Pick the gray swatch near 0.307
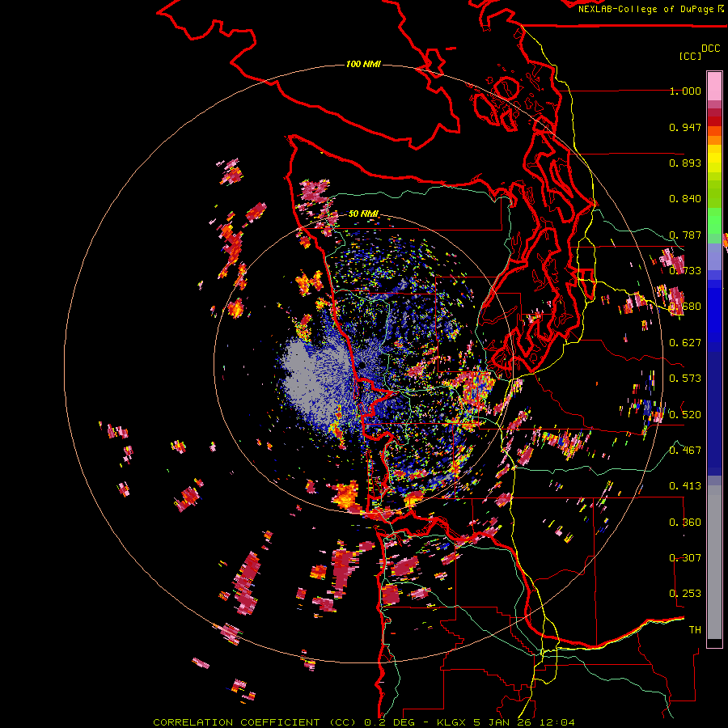 [714, 562]
